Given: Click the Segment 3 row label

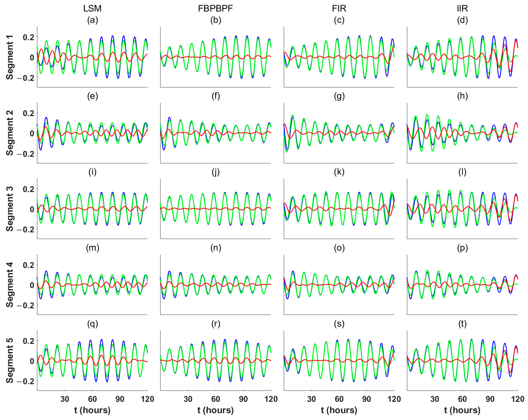Looking at the screenshot, I should coord(10,209).
